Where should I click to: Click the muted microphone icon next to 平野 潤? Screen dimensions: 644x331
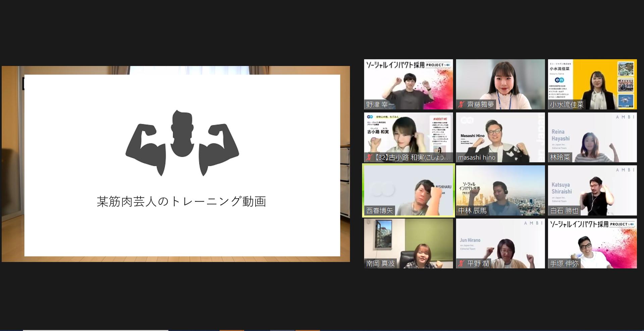(x=461, y=264)
